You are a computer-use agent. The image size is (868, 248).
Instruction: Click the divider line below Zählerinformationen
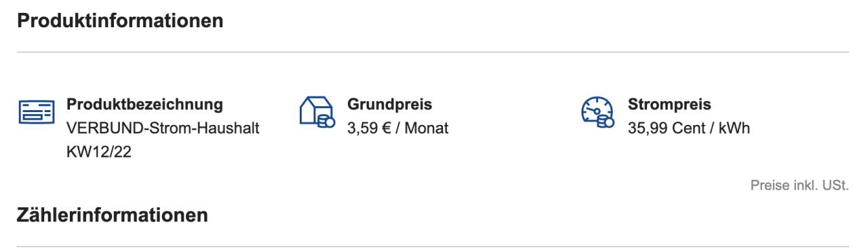pos(433,246)
